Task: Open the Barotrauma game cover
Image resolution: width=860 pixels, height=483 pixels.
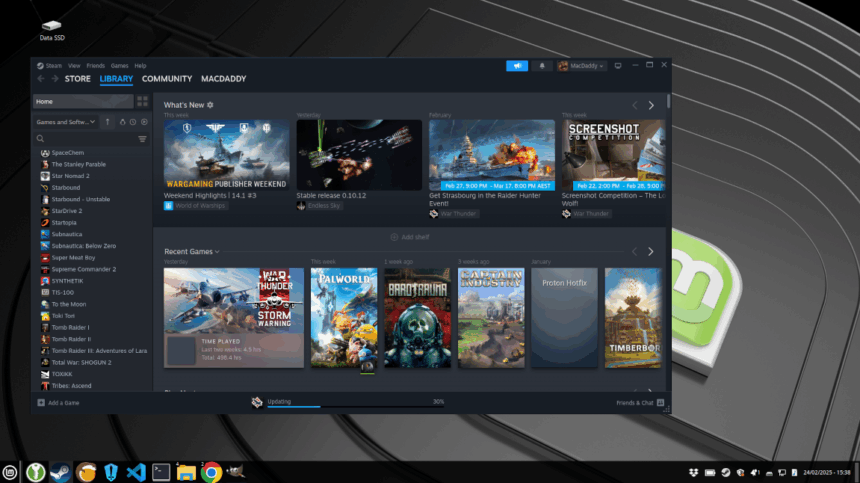Action: [x=417, y=318]
